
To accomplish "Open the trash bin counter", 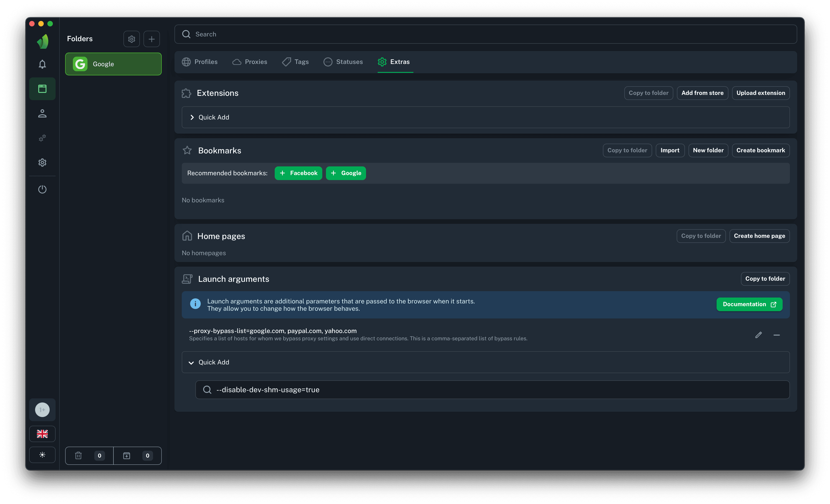I will [89, 456].
